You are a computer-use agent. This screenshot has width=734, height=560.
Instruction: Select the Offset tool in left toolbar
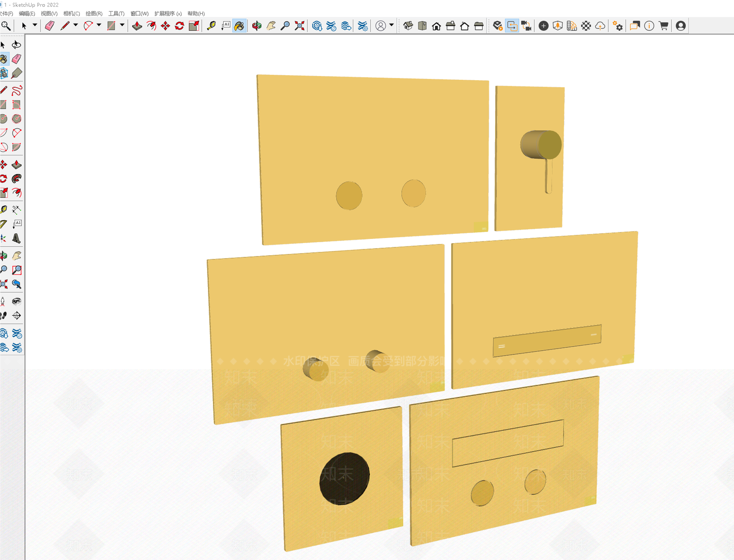(x=17, y=193)
